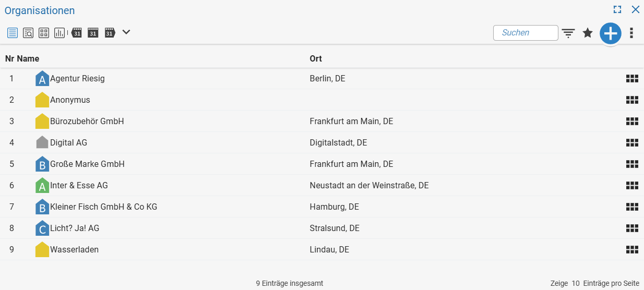644x290 pixels.
Task: Select the first calendar view icon
Action: pyautogui.click(x=77, y=33)
